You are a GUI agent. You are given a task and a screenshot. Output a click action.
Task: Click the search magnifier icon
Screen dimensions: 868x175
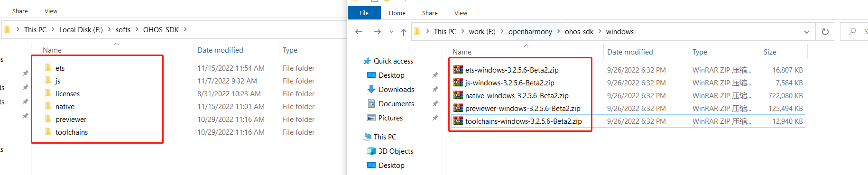[852, 31]
